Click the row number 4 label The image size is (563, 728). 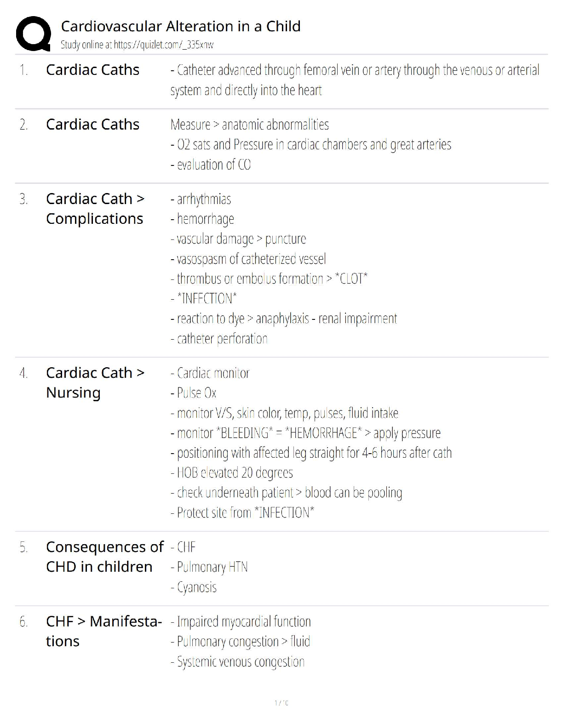click(23, 373)
